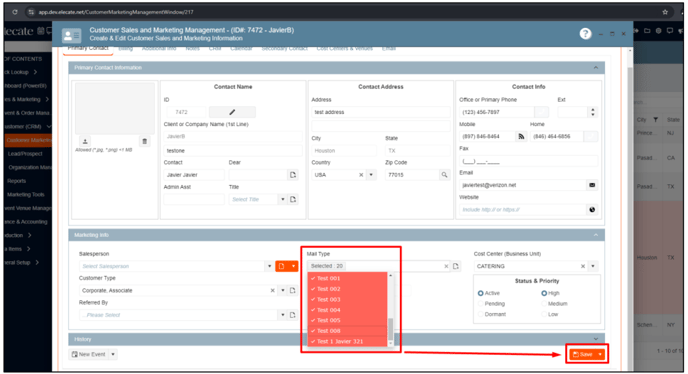688x374 pixels.
Task: Select the Low priority radio button
Action: coord(544,314)
